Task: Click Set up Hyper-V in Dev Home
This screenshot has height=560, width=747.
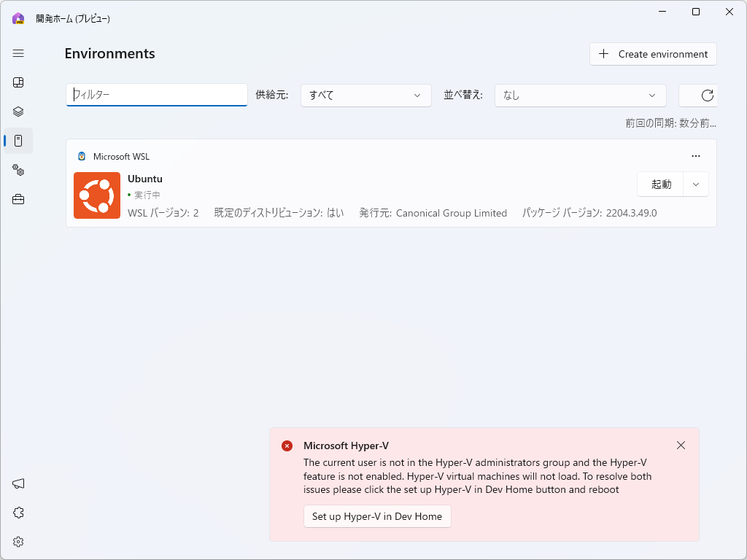Action: 377,516
